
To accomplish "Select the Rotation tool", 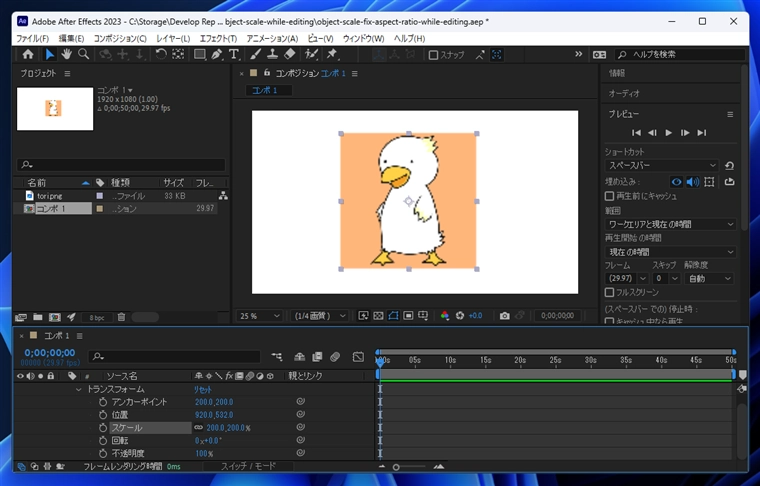I will point(161,54).
